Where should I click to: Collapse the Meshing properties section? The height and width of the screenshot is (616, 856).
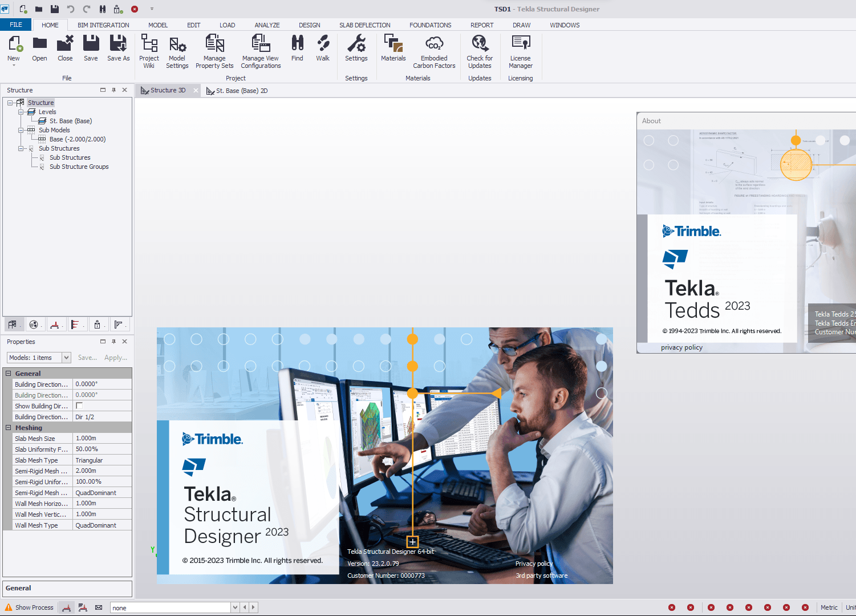pos(9,428)
